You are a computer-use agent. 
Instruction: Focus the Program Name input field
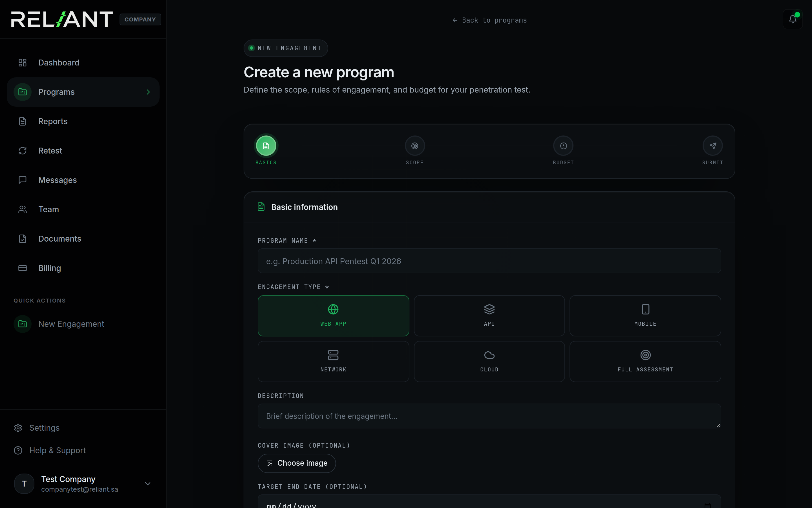[489, 261]
